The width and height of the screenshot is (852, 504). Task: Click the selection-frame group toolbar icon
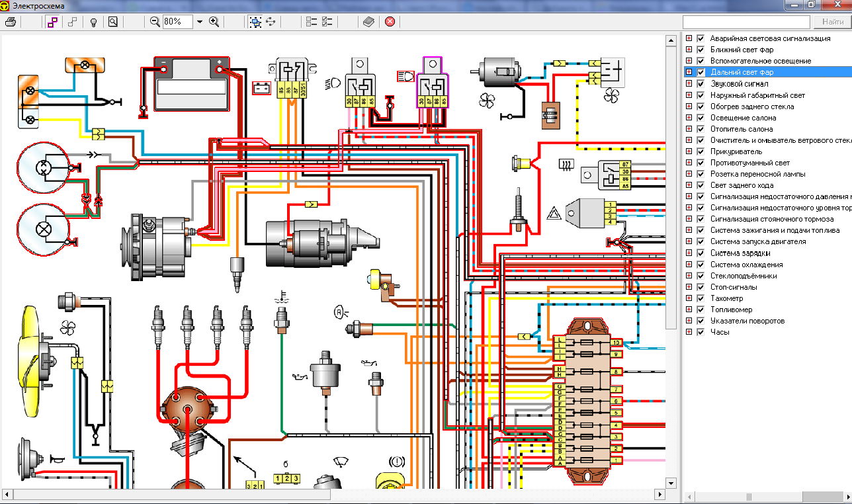(255, 22)
